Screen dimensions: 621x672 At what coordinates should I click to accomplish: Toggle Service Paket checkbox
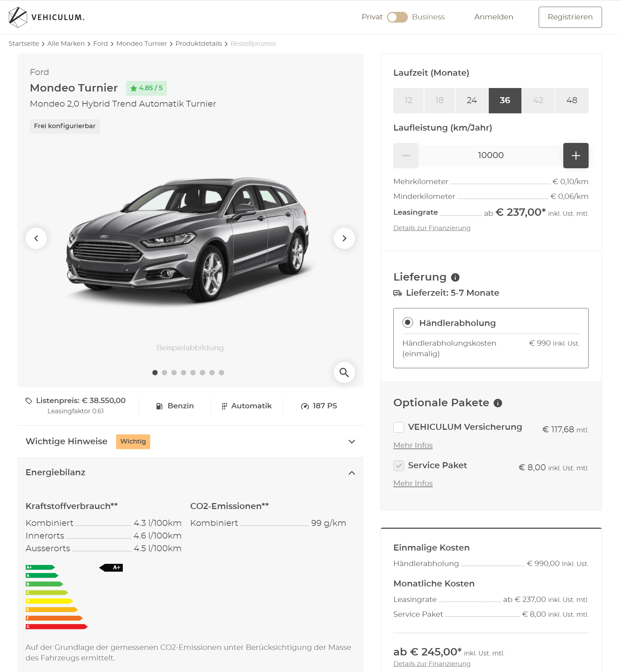tap(399, 466)
